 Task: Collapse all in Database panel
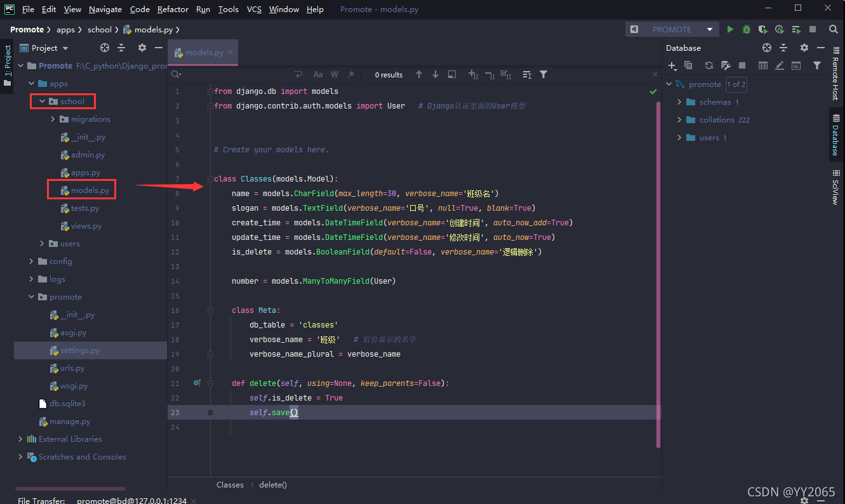coord(783,48)
